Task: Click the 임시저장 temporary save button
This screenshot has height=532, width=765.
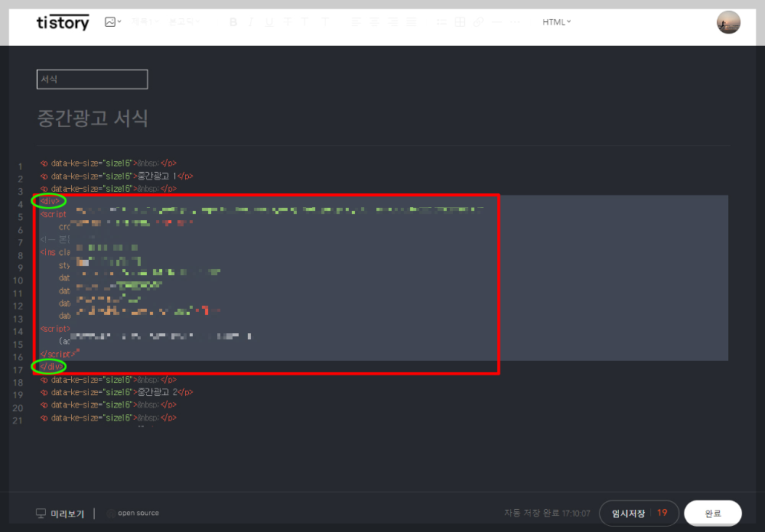Action: pos(628,513)
